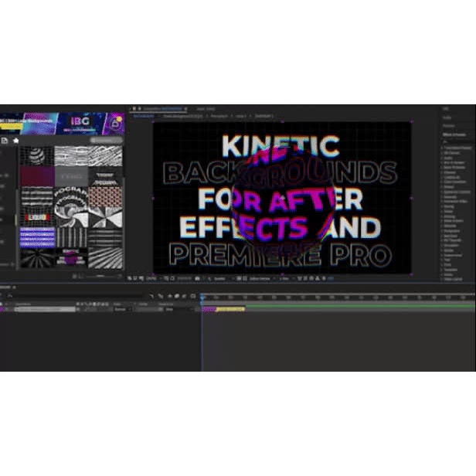Click the save file icon in the extension panel

pos(5,141)
